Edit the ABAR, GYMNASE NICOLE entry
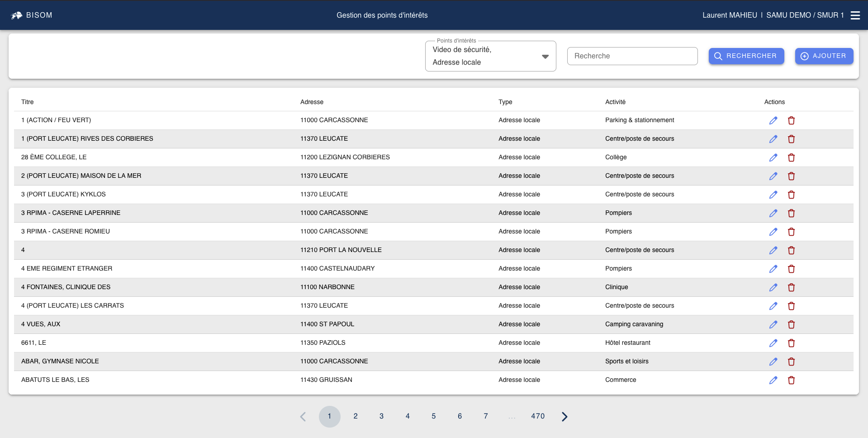Screen dimensions: 868x438 [x=773, y=362]
